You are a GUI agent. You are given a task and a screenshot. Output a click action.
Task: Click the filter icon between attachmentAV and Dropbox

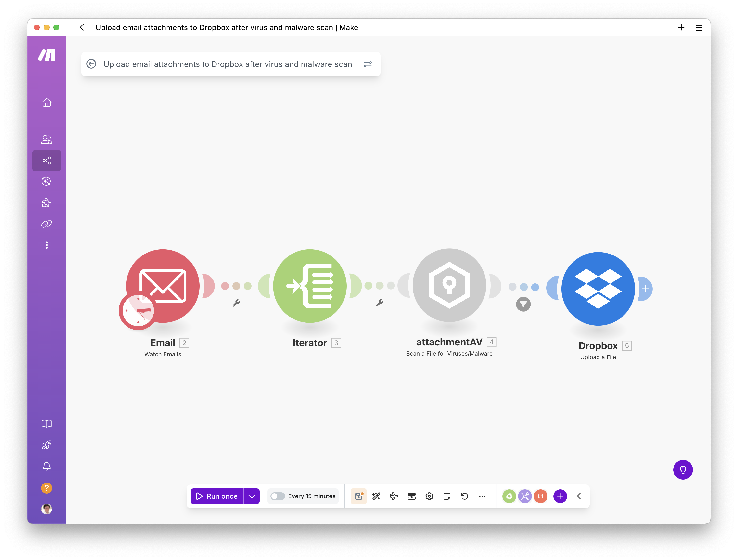click(523, 304)
